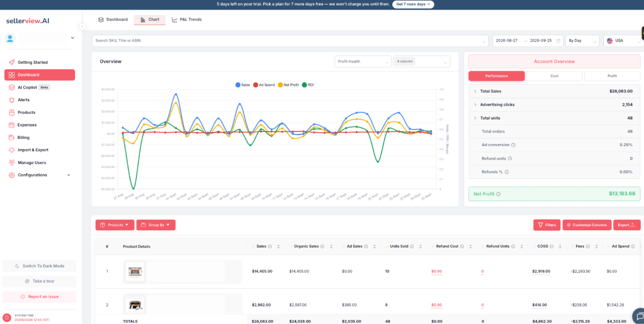Open the '4 selected' metrics dropdown
The height and width of the screenshot is (324, 644).
422,61
